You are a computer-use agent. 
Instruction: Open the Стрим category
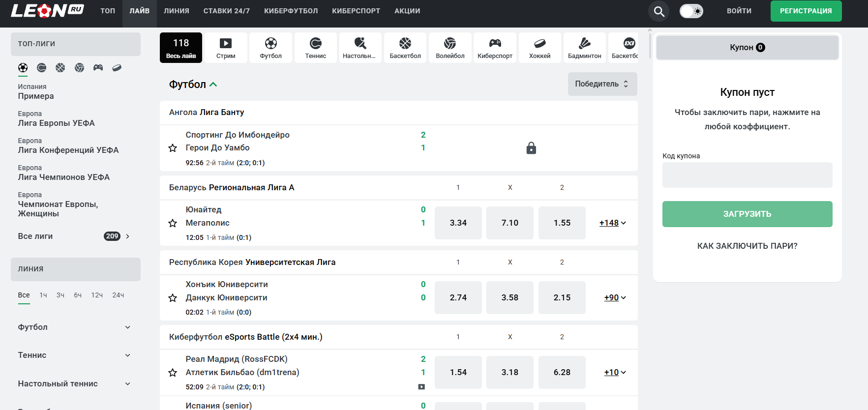point(226,48)
